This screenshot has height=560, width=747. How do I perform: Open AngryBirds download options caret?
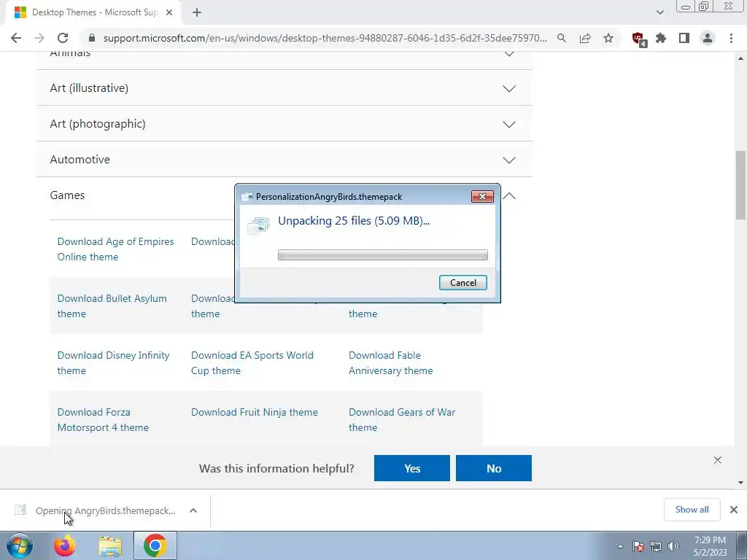coord(193,510)
